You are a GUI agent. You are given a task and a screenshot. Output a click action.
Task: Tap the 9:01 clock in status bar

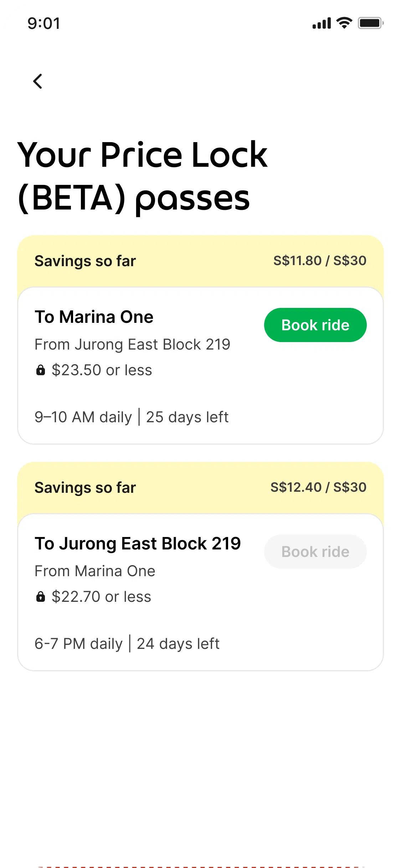coord(44,24)
